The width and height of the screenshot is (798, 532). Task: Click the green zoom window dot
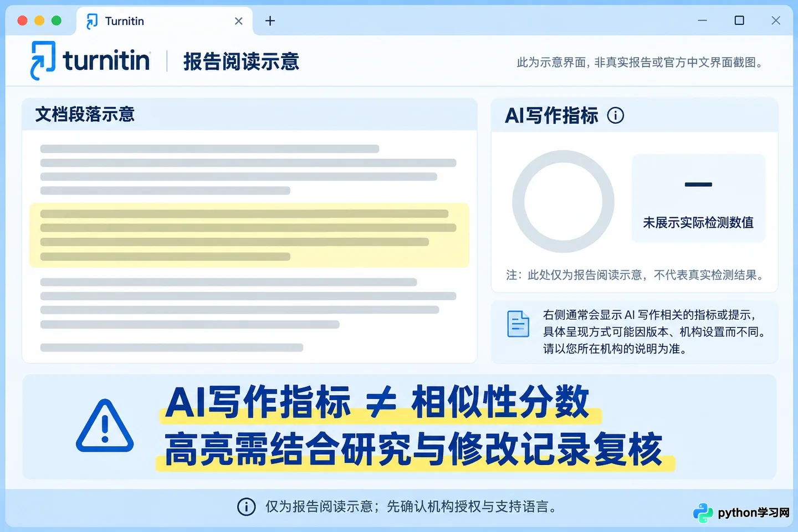point(56,21)
